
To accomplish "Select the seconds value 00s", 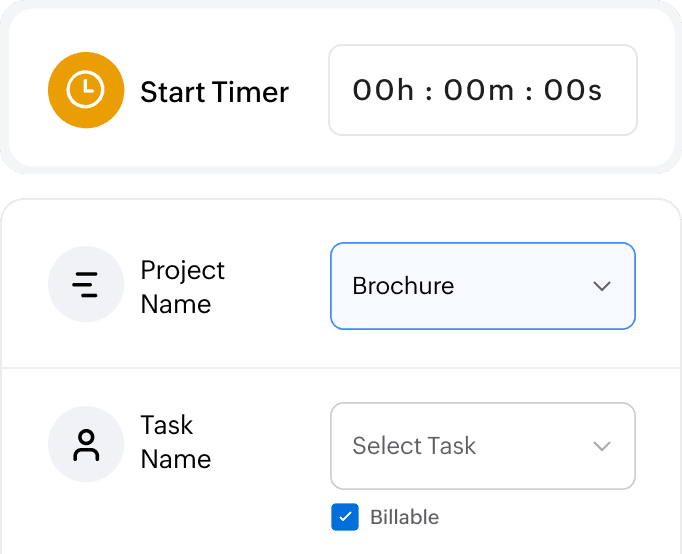I will 573,91.
